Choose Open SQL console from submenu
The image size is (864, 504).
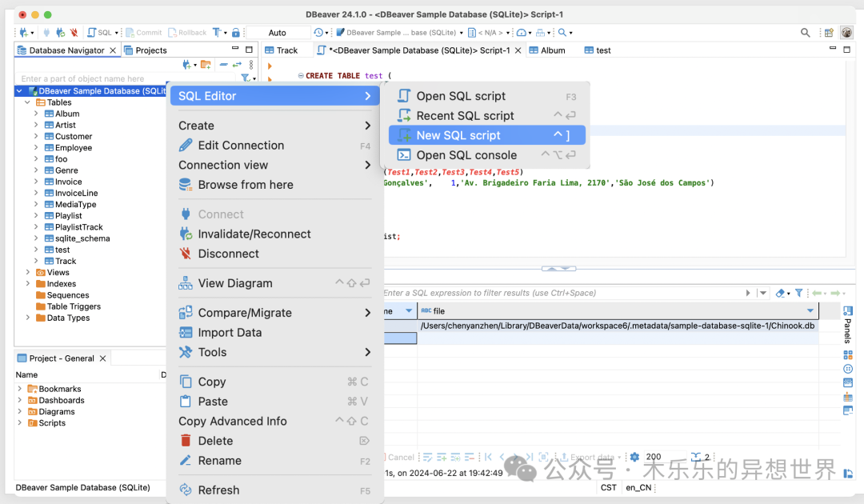coord(486,155)
